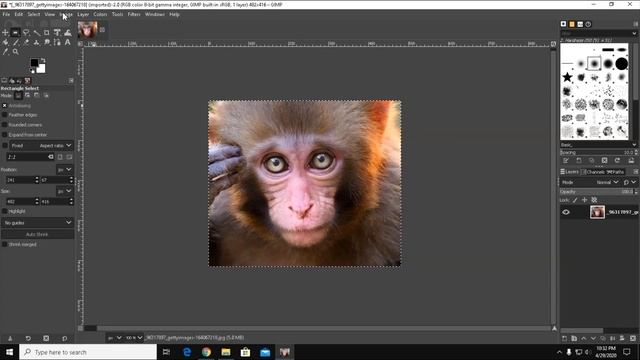The width and height of the screenshot is (640, 360).
Task: Enable the Shrink merged checkbox
Action: (5, 244)
